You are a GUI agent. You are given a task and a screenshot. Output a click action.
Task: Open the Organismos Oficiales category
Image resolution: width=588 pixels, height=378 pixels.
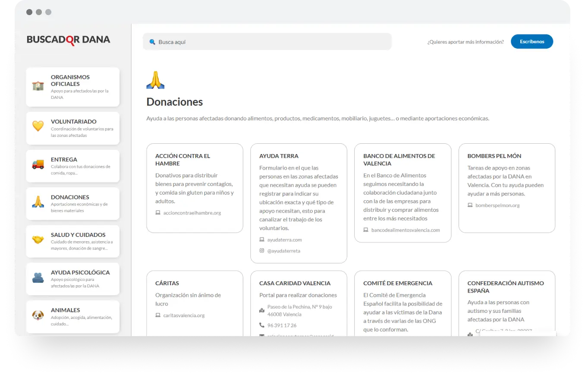coord(72,87)
